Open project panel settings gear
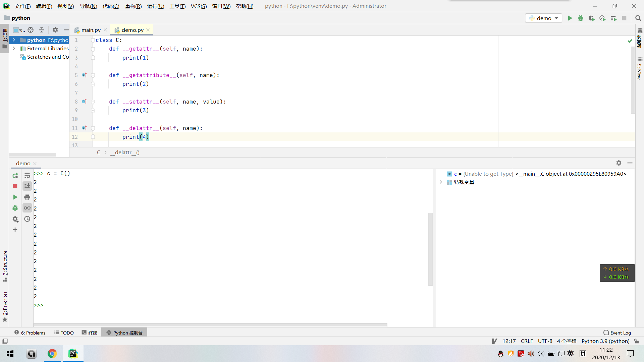Screen dimensions: 644x362 click(x=55, y=30)
